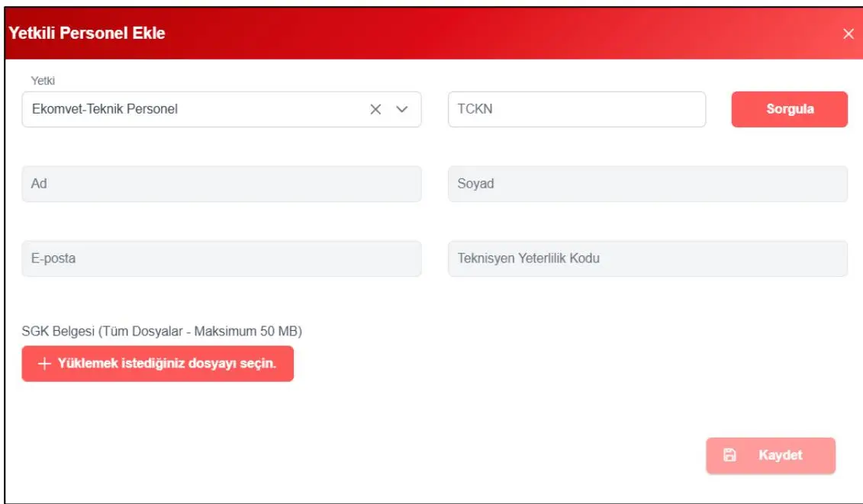Open the Yetki combo box

pos(221,110)
